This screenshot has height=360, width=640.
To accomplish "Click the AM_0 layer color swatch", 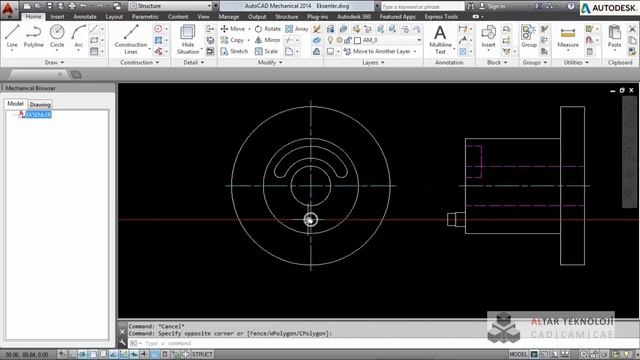I will click(x=357, y=40).
